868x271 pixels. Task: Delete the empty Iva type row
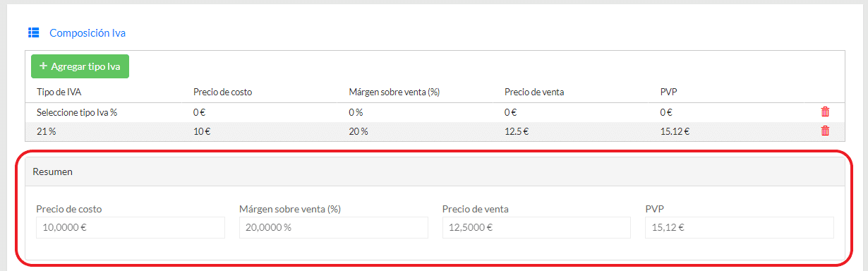[x=825, y=112]
